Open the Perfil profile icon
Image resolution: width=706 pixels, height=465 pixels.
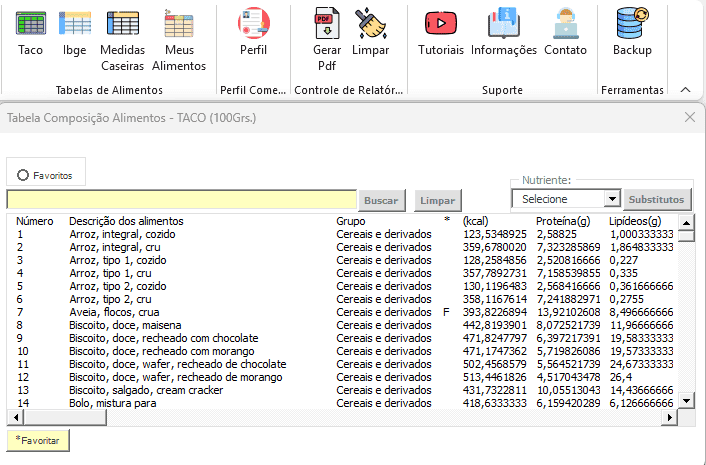253,32
